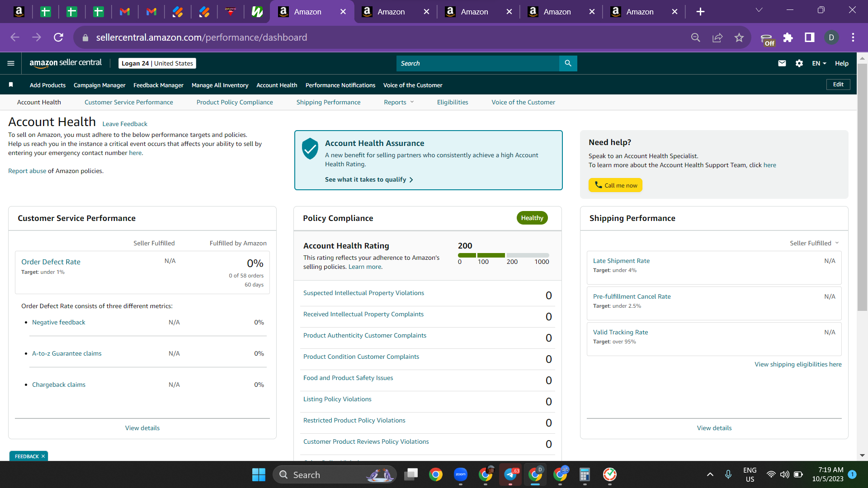This screenshot has height=488, width=868.
Task: Click the extension icon labeled Off
Action: 767,40
